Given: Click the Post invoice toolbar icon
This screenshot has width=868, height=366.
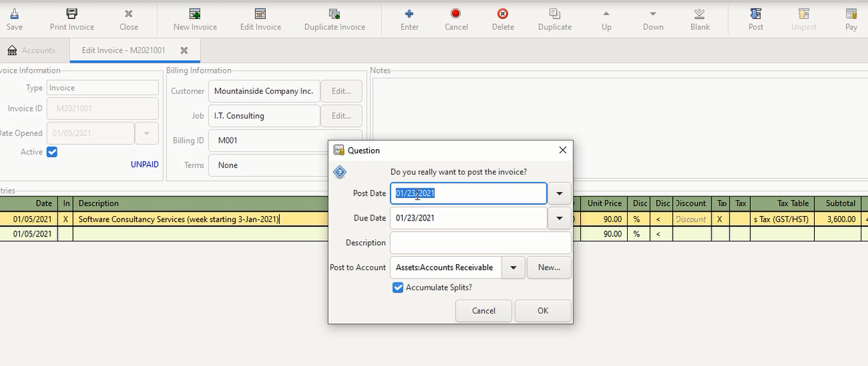Looking at the screenshot, I should (x=755, y=14).
